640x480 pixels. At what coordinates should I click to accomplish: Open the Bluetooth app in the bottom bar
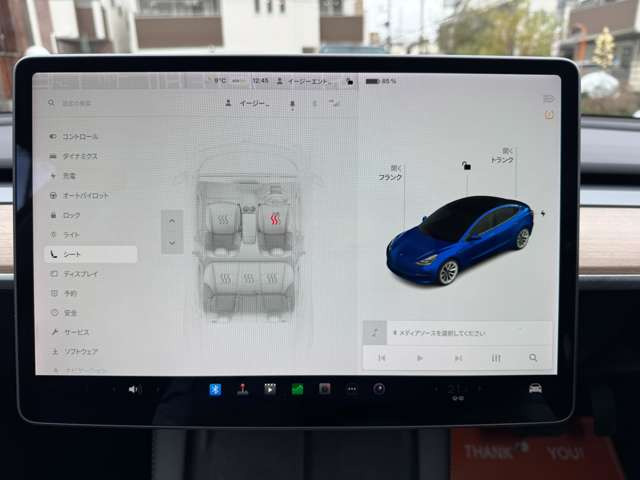coord(214,389)
